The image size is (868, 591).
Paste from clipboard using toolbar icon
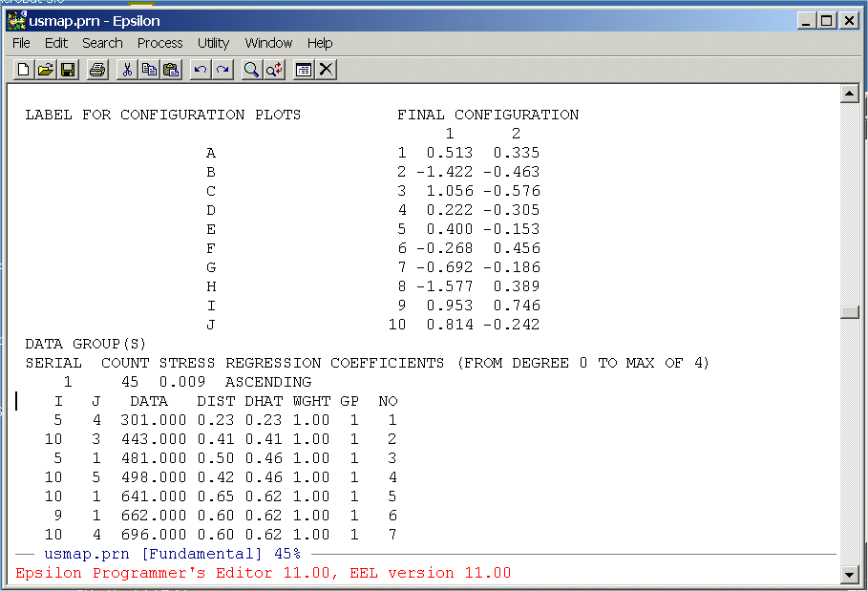point(171,70)
